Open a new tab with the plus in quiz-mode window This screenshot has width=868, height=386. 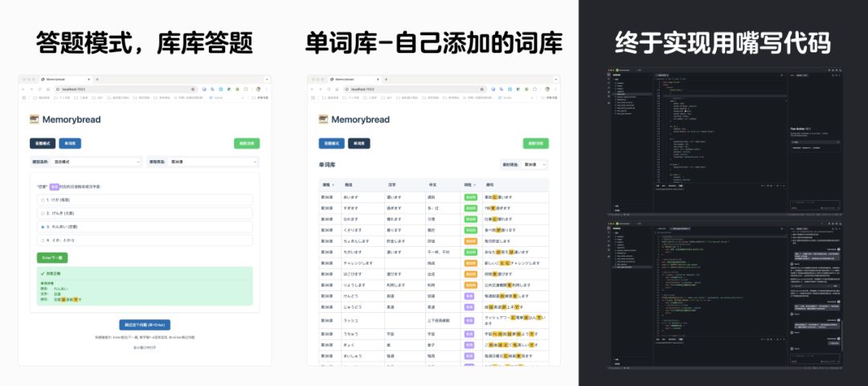coord(97,79)
